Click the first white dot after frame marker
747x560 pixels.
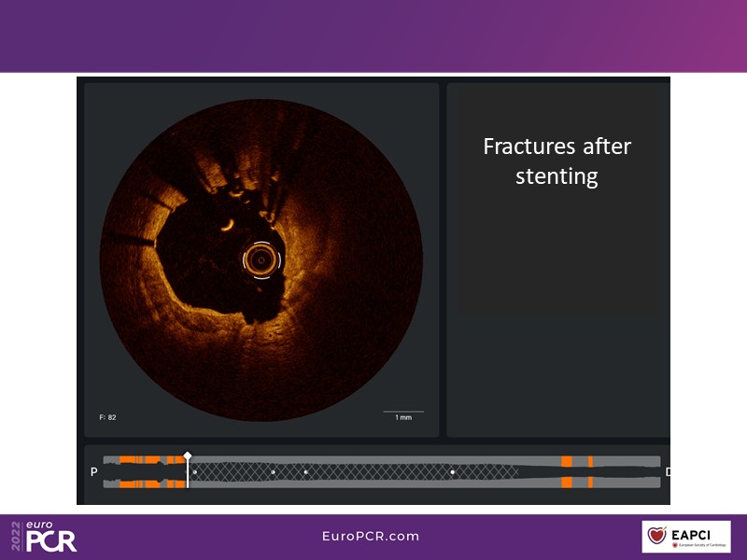pyautogui.click(x=194, y=472)
